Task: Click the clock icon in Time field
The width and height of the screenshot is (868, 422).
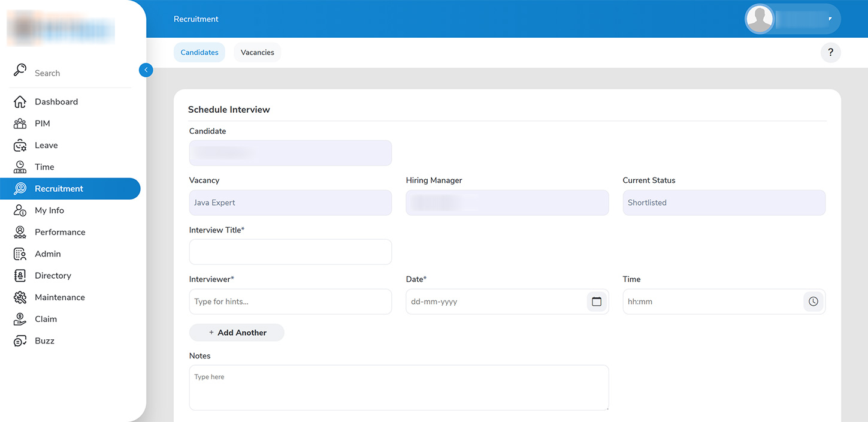Action: pyautogui.click(x=813, y=302)
